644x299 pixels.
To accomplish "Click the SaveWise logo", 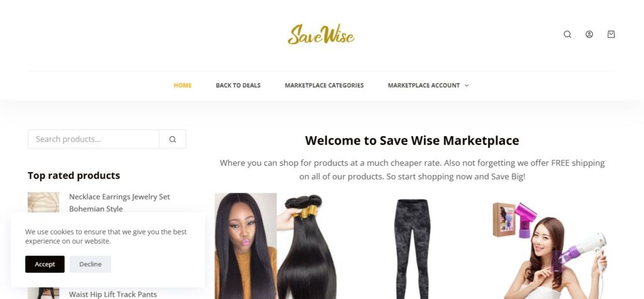I will pyautogui.click(x=321, y=34).
